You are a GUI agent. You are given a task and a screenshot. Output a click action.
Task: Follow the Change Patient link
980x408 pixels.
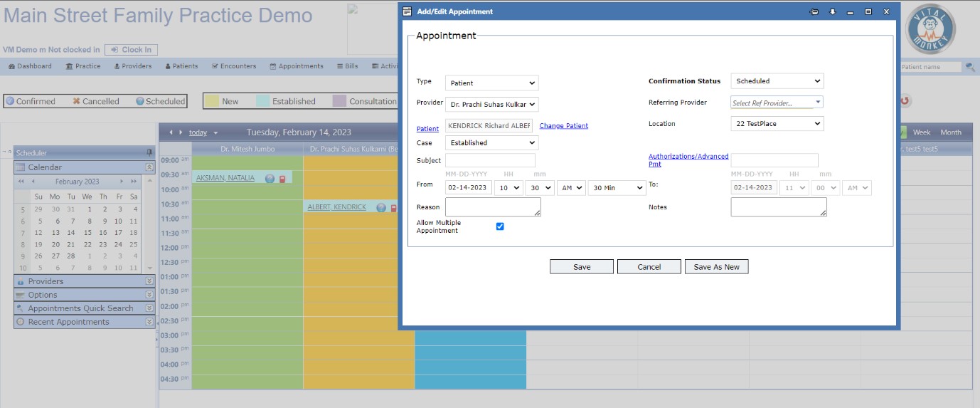[x=564, y=126]
